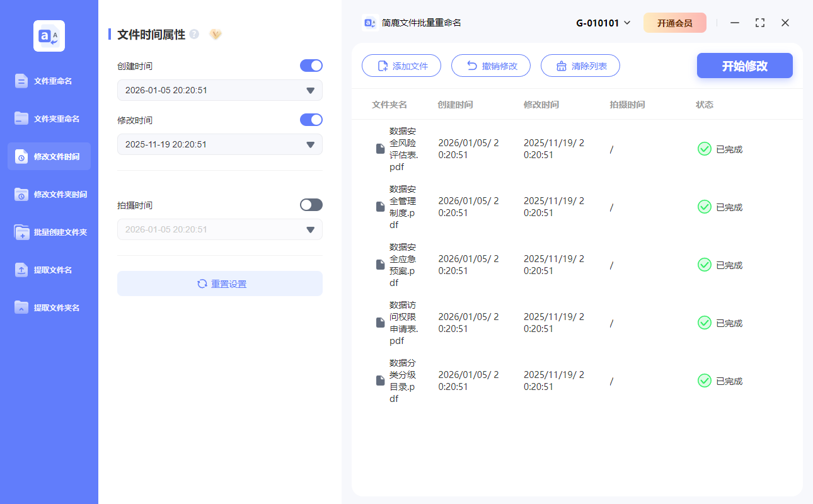
Task: Click 重置设置 to reset settings
Action: [x=219, y=283]
